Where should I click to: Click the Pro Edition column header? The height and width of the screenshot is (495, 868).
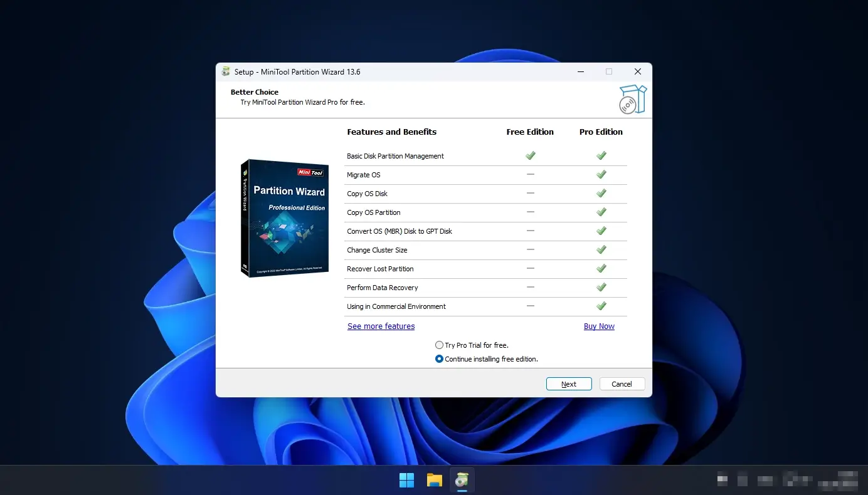pyautogui.click(x=601, y=132)
